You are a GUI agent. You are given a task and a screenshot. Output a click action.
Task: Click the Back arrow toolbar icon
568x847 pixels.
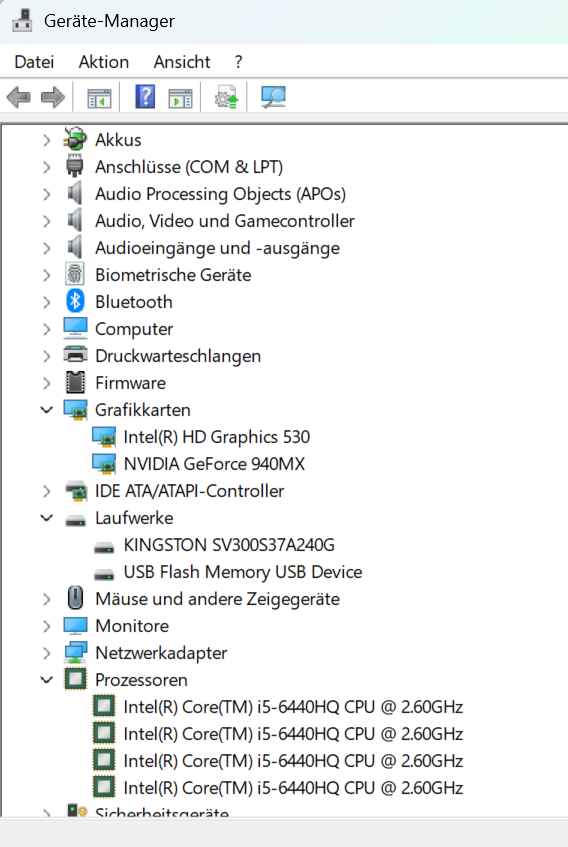18,98
